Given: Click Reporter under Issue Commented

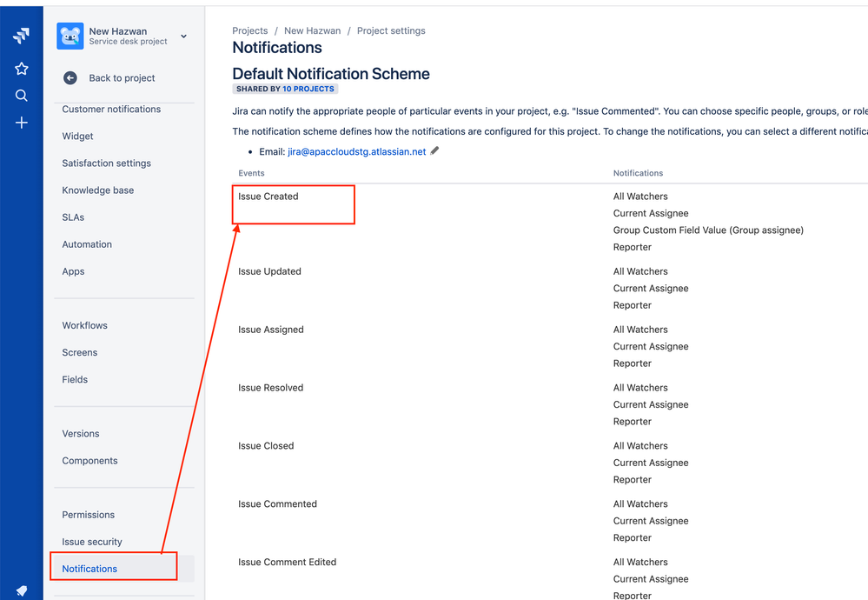Looking at the screenshot, I should [x=632, y=538].
